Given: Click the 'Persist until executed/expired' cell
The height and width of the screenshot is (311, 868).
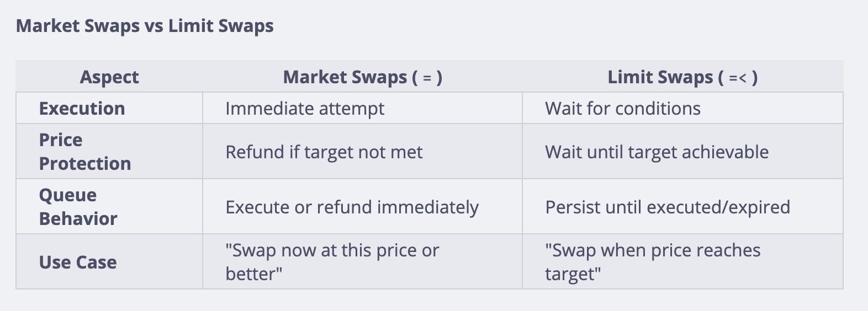Looking at the screenshot, I should [667, 207].
